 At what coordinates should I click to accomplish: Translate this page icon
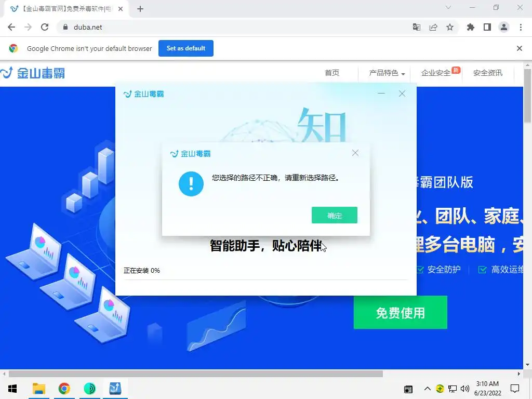point(416,27)
